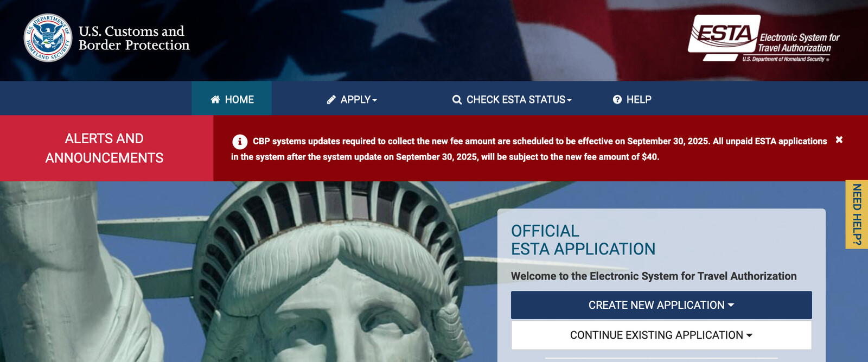Go to the HOME menu item

tap(232, 98)
